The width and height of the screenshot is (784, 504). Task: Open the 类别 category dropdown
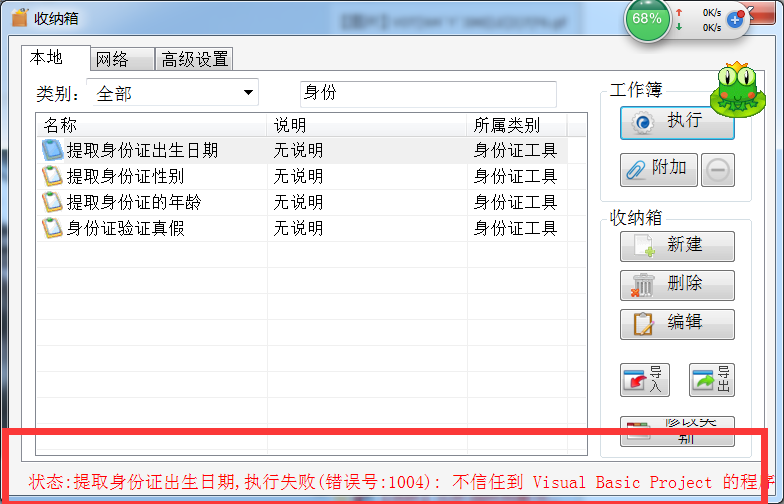coord(173,94)
